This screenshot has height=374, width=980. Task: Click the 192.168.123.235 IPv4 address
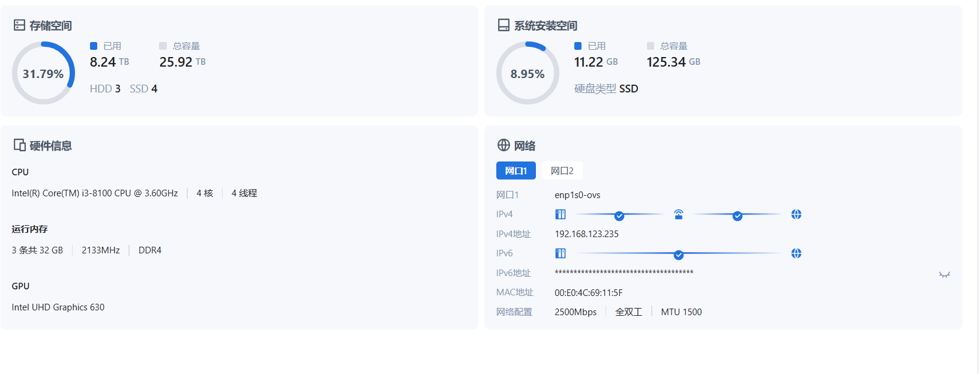(x=586, y=234)
